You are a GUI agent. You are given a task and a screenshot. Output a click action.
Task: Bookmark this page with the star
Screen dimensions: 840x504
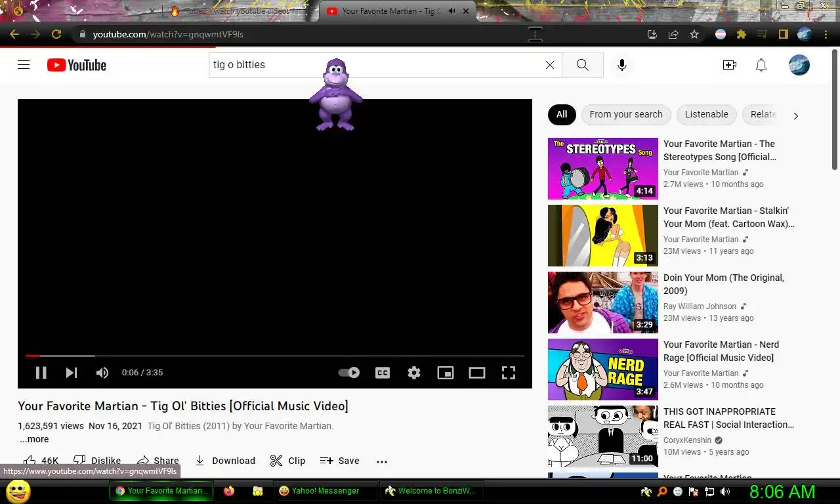694,34
